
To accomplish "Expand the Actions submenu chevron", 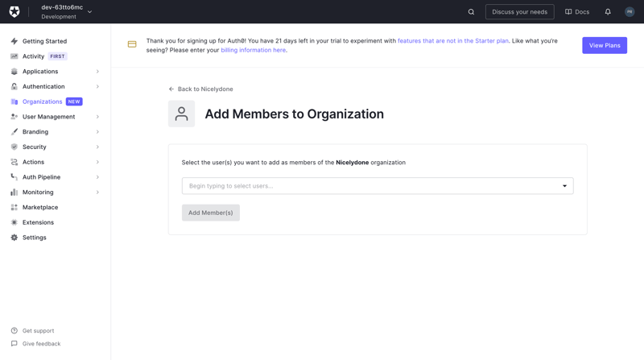I will (x=97, y=162).
